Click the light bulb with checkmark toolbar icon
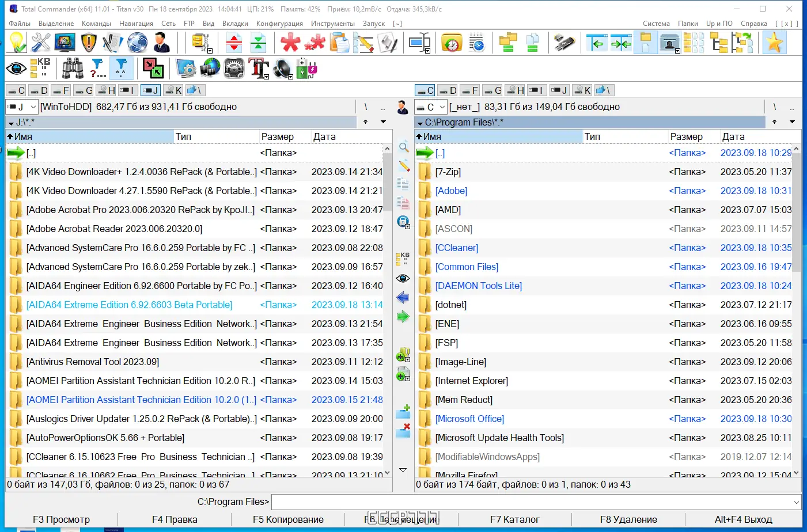Image resolution: width=807 pixels, height=532 pixels. pyautogui.click(x=17, y=43)
